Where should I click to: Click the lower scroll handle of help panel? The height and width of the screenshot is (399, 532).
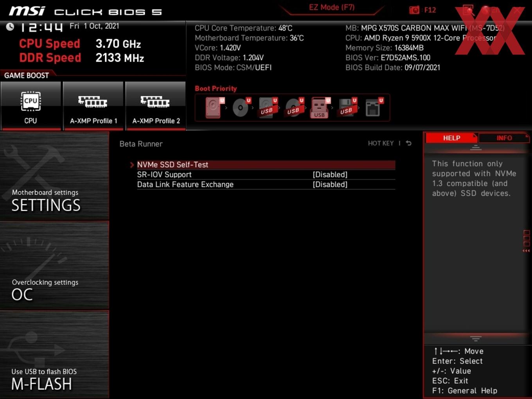(476, 338)
